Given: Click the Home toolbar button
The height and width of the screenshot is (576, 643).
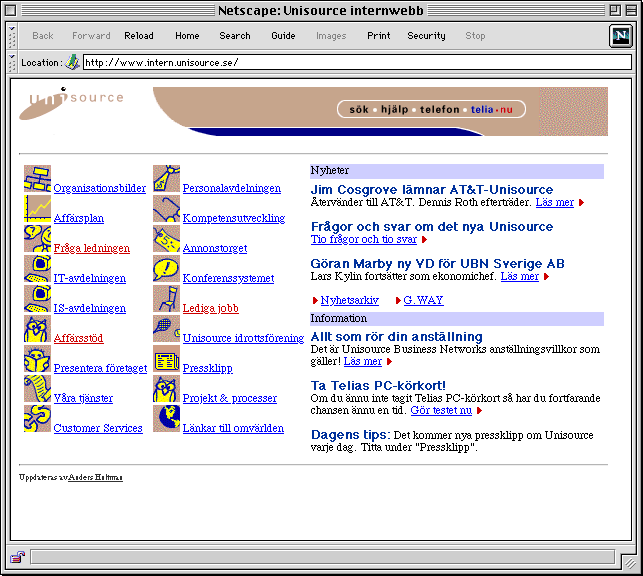Looking at the screenshot, I should [187, 36].
